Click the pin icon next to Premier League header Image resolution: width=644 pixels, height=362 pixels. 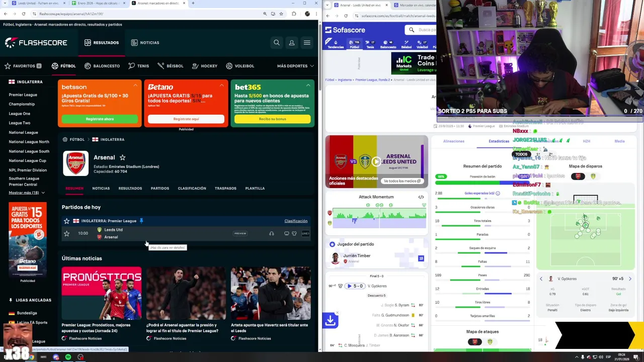click(x=141, y=221)
